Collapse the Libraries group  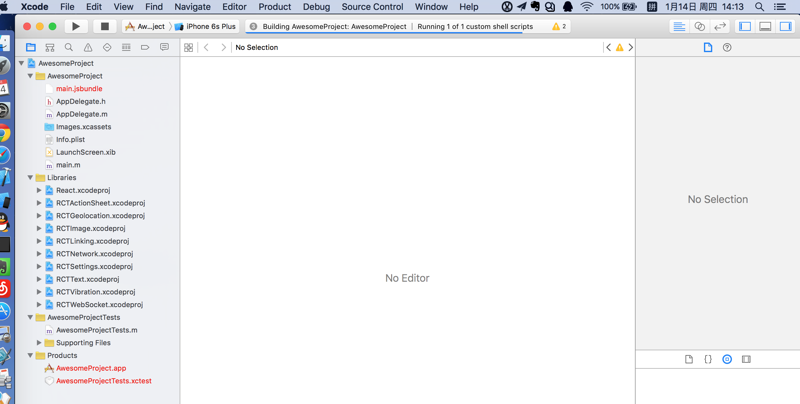tap(30, 178)
